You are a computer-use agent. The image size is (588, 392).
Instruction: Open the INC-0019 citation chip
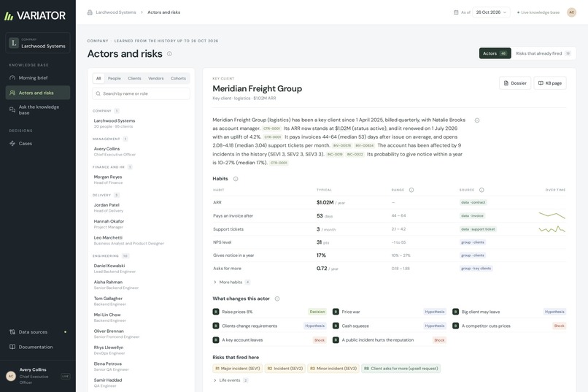[335, 154]
